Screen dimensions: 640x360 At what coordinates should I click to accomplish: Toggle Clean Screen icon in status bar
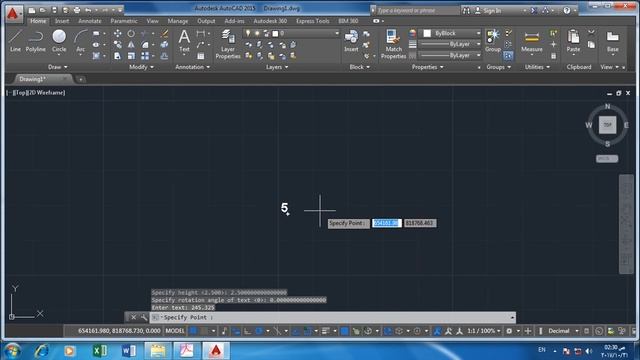633,331
